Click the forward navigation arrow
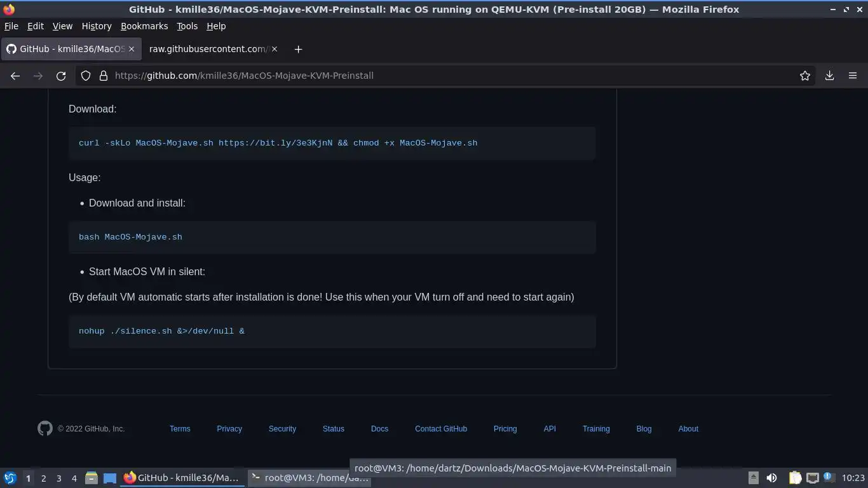Screen dimensions: 868x488 [38, 76]
